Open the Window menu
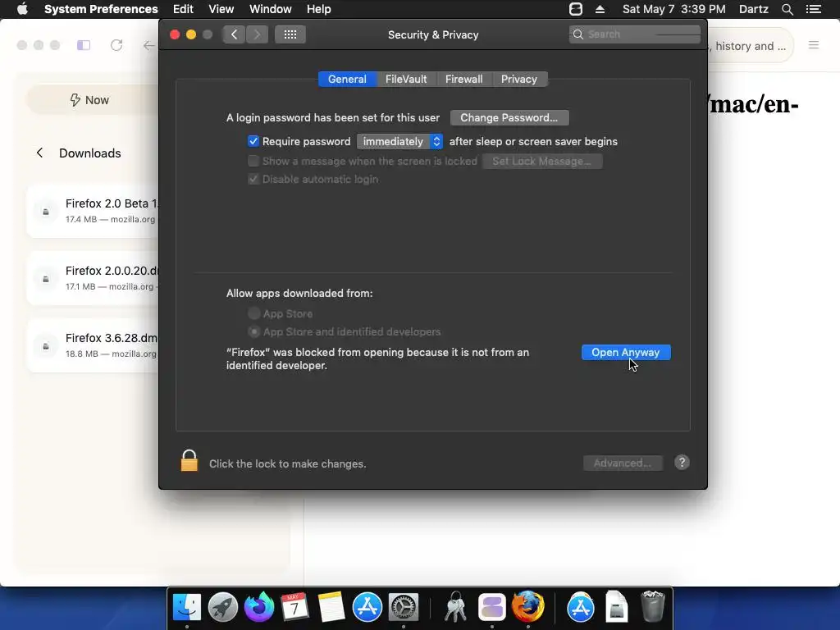The image size is (840, 630). (x=271, y=9)
